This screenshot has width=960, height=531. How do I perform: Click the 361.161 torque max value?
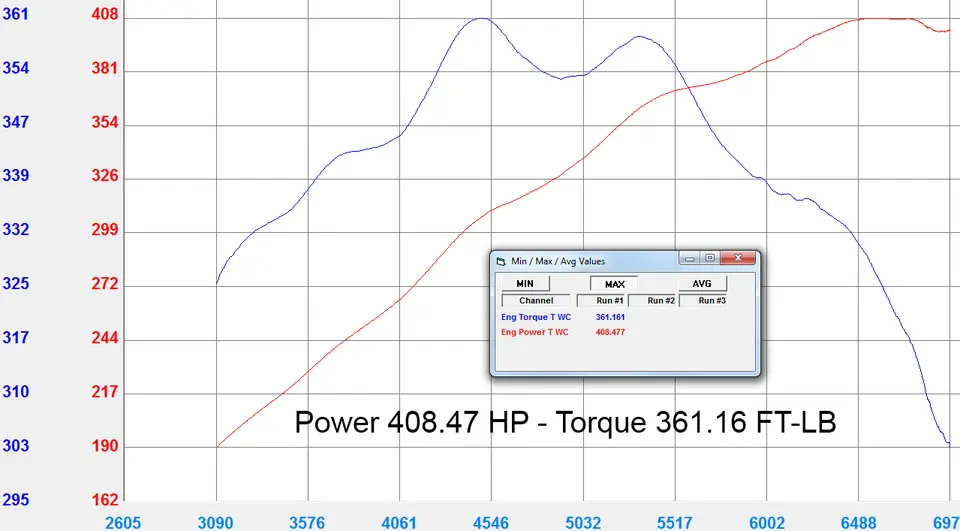pos(610,317)
